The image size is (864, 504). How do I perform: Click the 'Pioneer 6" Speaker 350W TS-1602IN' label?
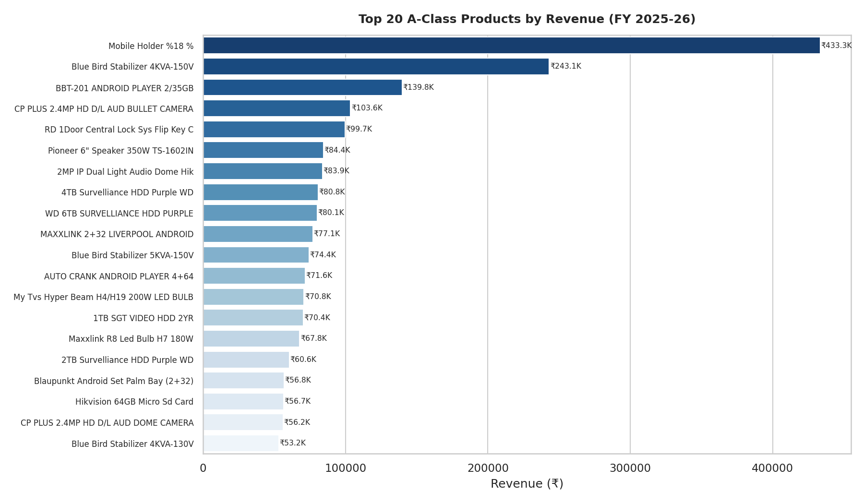coord(121,151)
